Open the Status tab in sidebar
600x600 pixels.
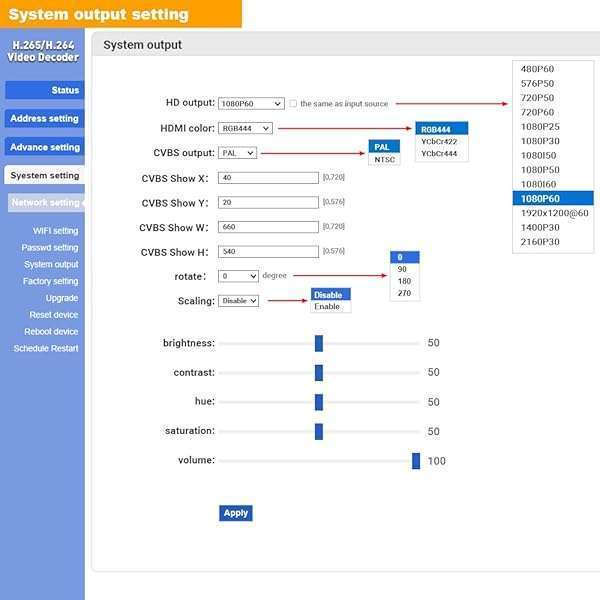pyautogui.click(x=43, y=90)
